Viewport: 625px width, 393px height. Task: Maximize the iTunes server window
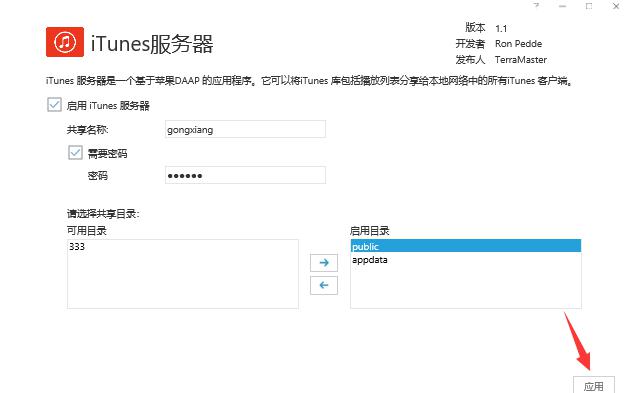[589, 6]
